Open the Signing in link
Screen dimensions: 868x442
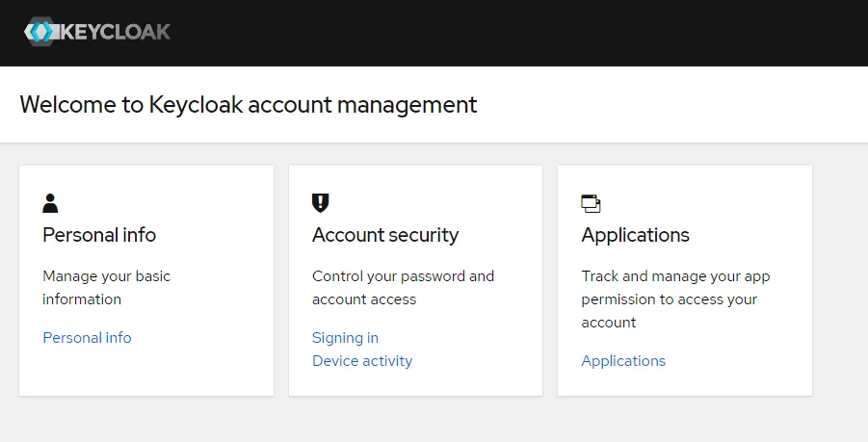[346, 337]
